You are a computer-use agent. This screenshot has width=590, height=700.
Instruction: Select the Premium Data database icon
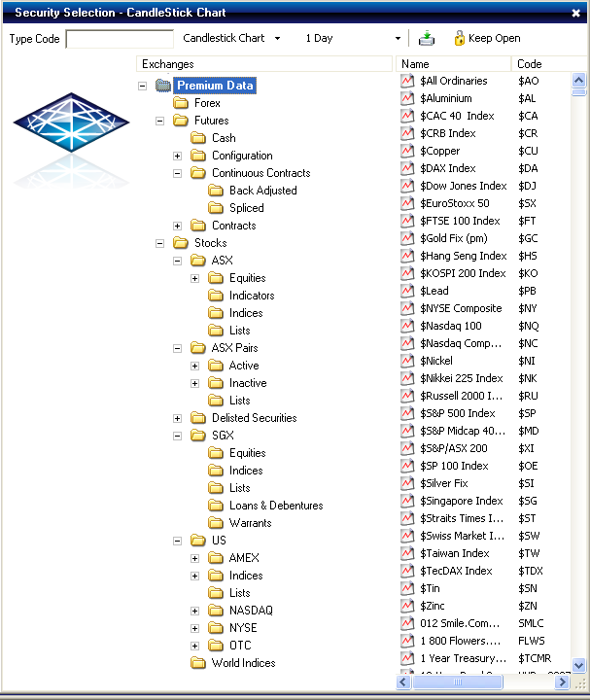point(163,85)
